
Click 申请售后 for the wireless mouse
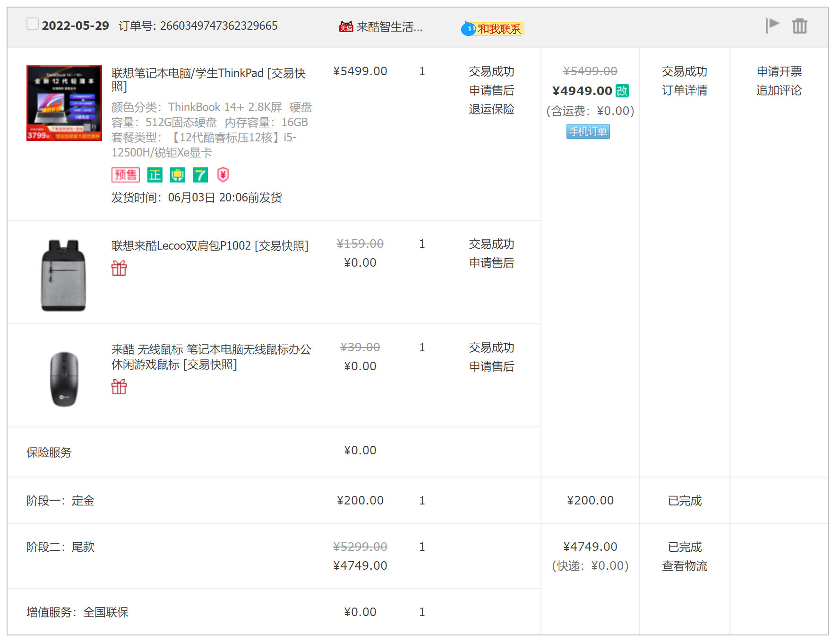coord(492,366)
